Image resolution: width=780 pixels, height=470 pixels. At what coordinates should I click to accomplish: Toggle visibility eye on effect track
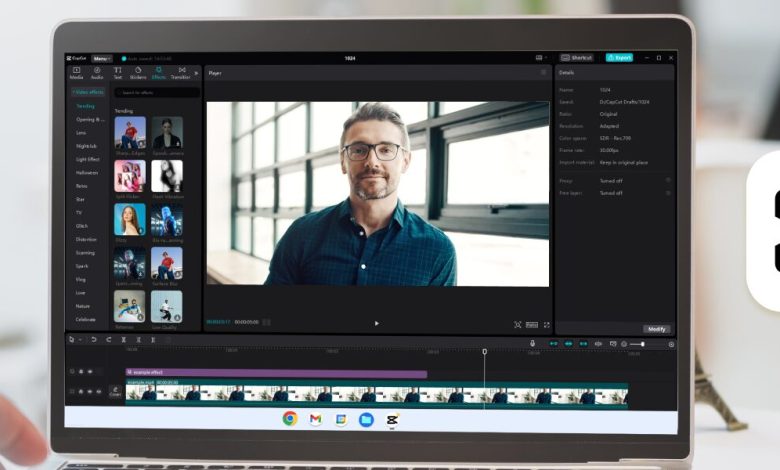91,372
